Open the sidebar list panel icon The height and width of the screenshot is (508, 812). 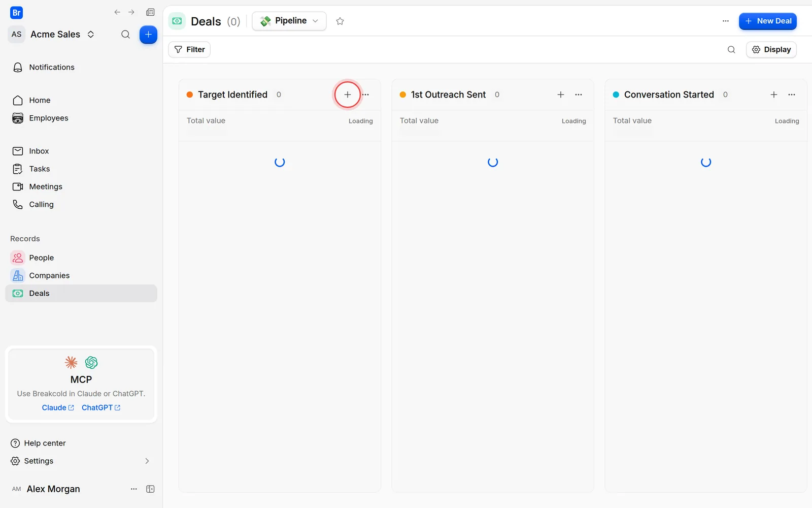pos(150,12)
